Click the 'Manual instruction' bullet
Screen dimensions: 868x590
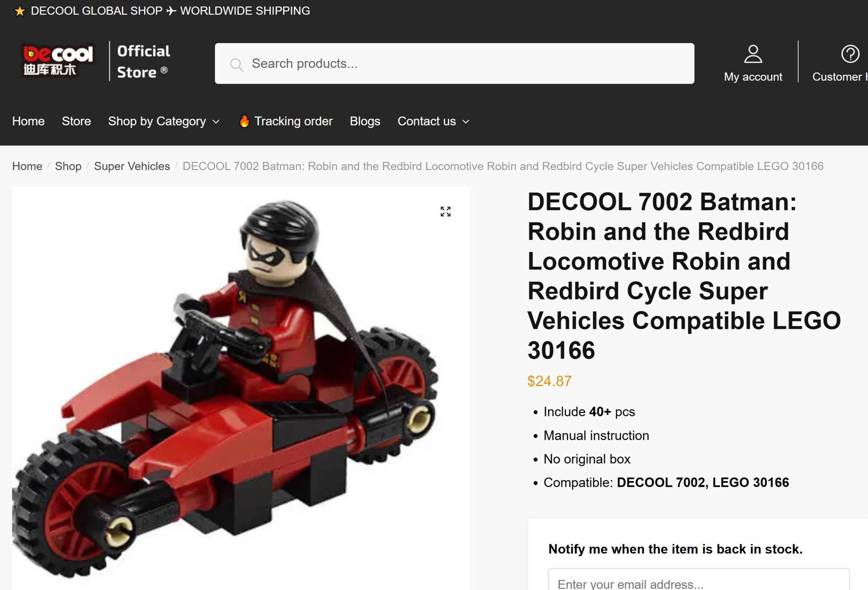(x=596, y=435)
